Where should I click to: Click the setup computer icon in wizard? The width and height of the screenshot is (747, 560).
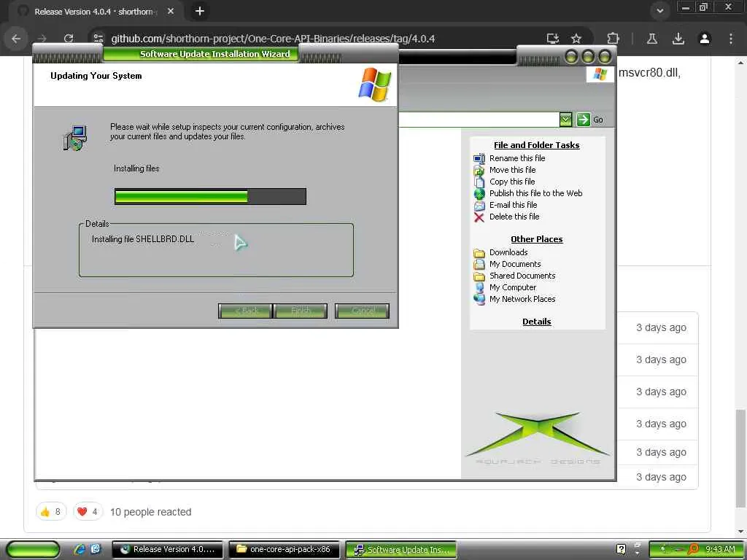pyautogui.click(x=75, y=138)
